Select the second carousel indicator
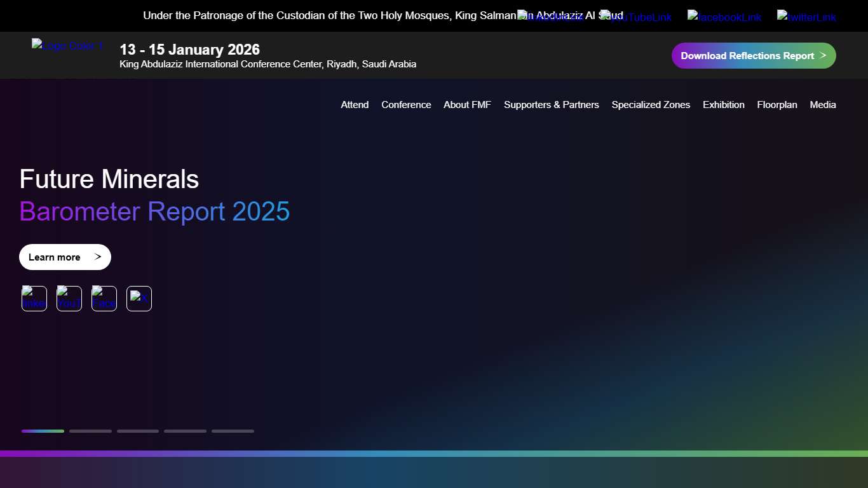 [90, 431]
